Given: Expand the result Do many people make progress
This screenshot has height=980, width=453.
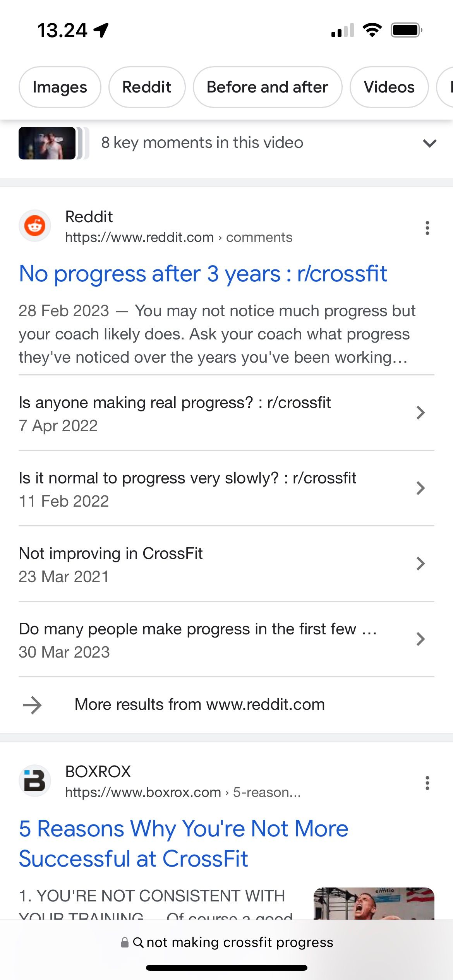Looking at the screenshot, I should (421, 639).
